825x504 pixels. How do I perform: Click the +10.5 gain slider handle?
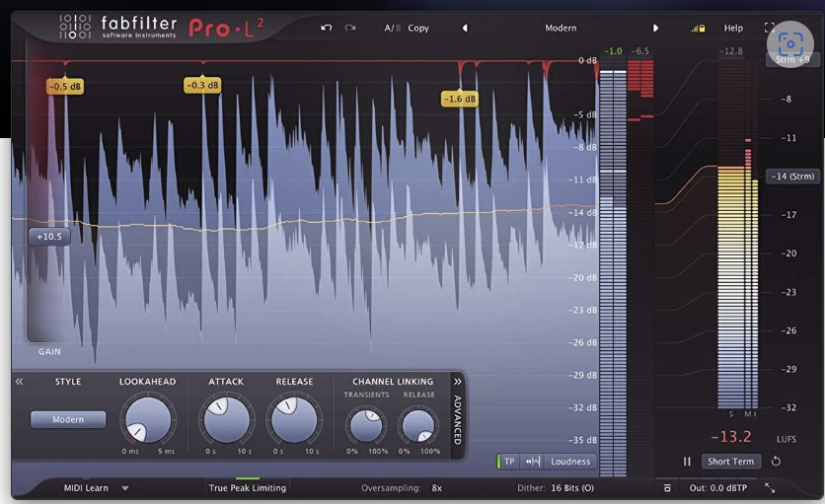click(49, 237)
